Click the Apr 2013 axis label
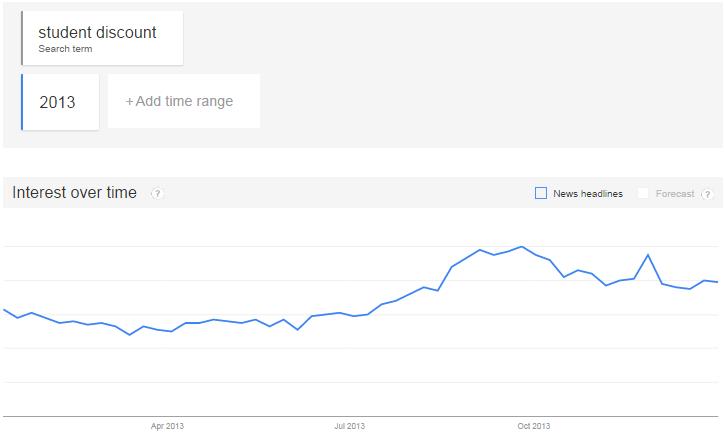Screen dimensions: 724x439 point(167,426)
